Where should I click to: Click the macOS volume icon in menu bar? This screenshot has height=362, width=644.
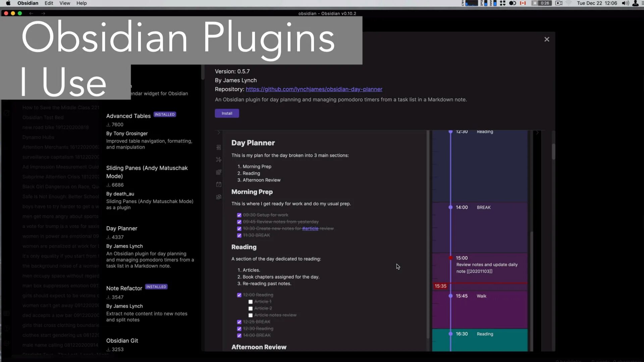click(x=625, y=3)
